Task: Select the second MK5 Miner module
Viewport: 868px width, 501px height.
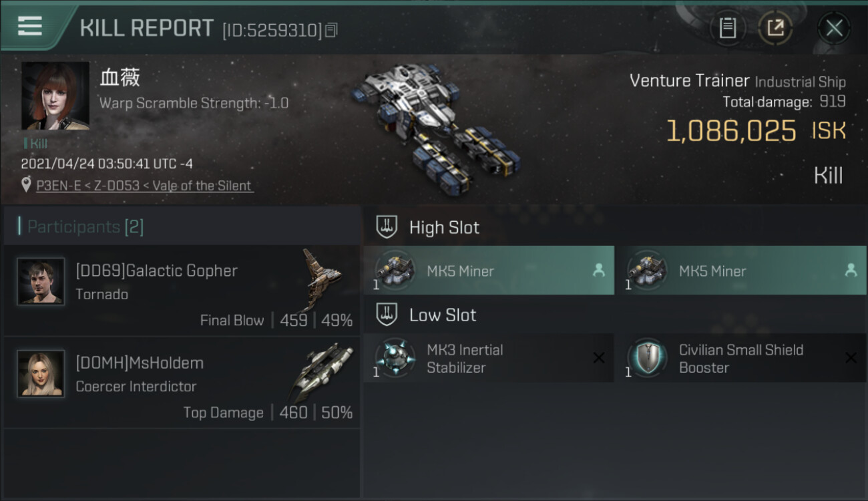Action: (x=740, y=271)
